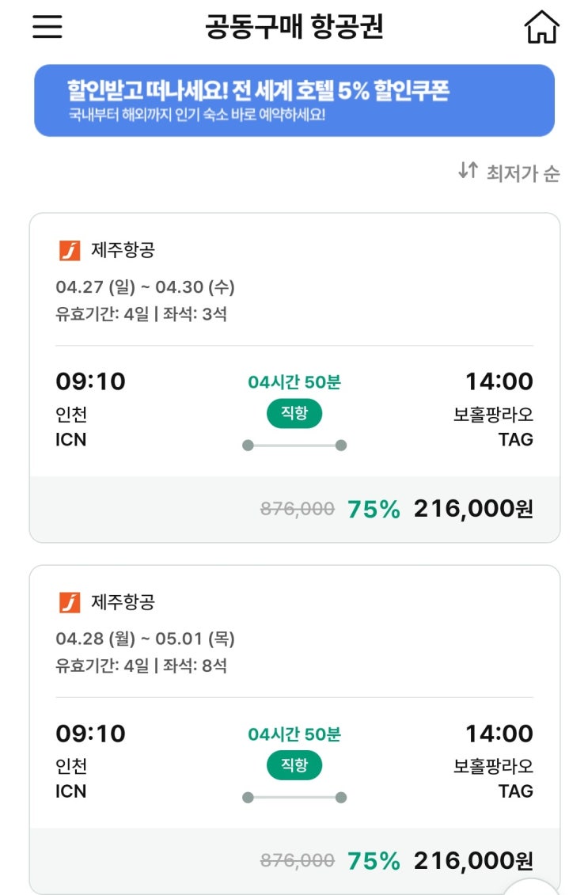Go to home via house icon
Image resolution: width=588 pixels, height=895 pixels.
541,28
